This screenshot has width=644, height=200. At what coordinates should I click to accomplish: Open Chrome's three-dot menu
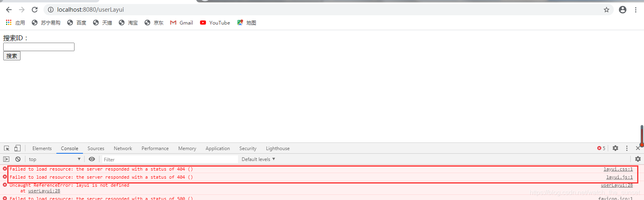pyautogui.click(x=636, y=10)
